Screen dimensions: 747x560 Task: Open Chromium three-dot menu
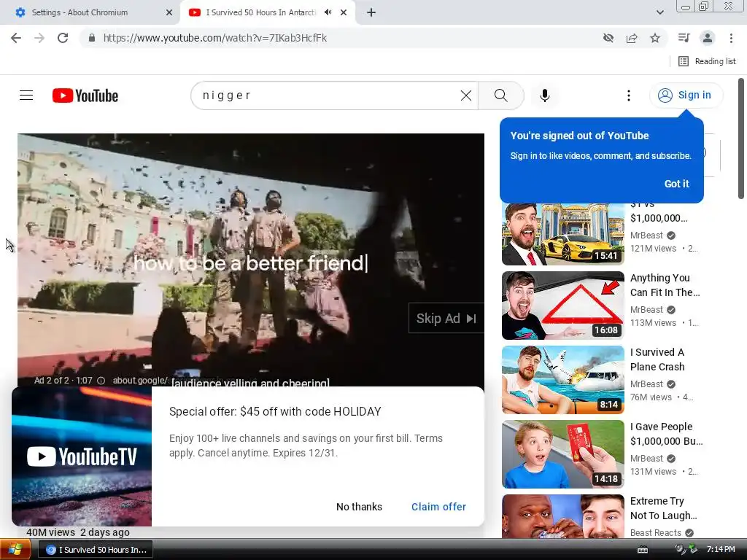pyautogui.click(x=731, y=38)
